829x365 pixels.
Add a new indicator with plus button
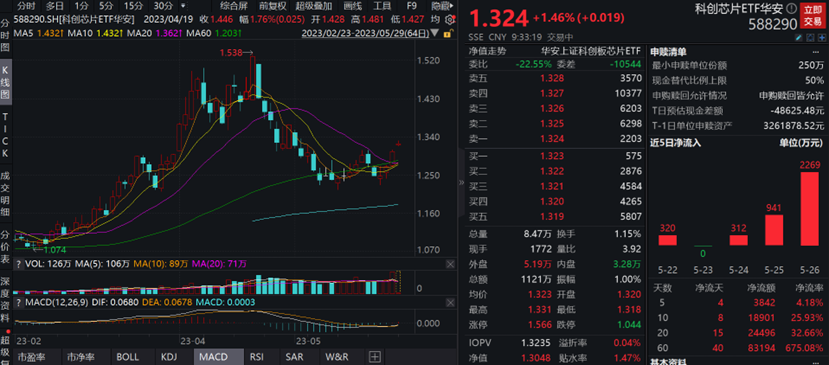(x=374, y=357)
